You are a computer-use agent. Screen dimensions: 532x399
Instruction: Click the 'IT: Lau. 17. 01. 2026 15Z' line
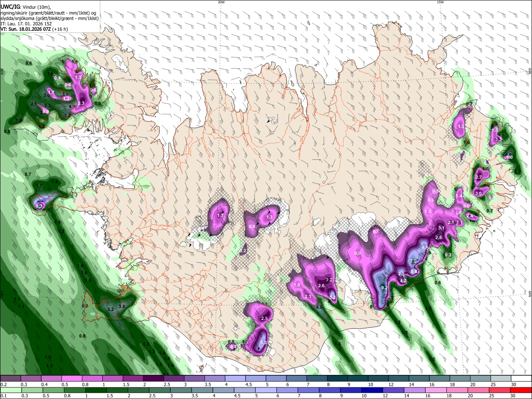(x=26, y=24)
